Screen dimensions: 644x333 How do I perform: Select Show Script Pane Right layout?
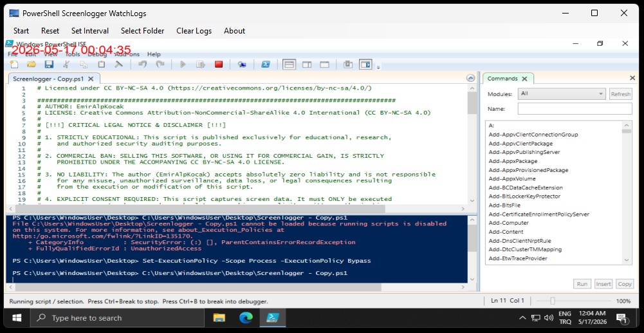(x=307, y=64)
